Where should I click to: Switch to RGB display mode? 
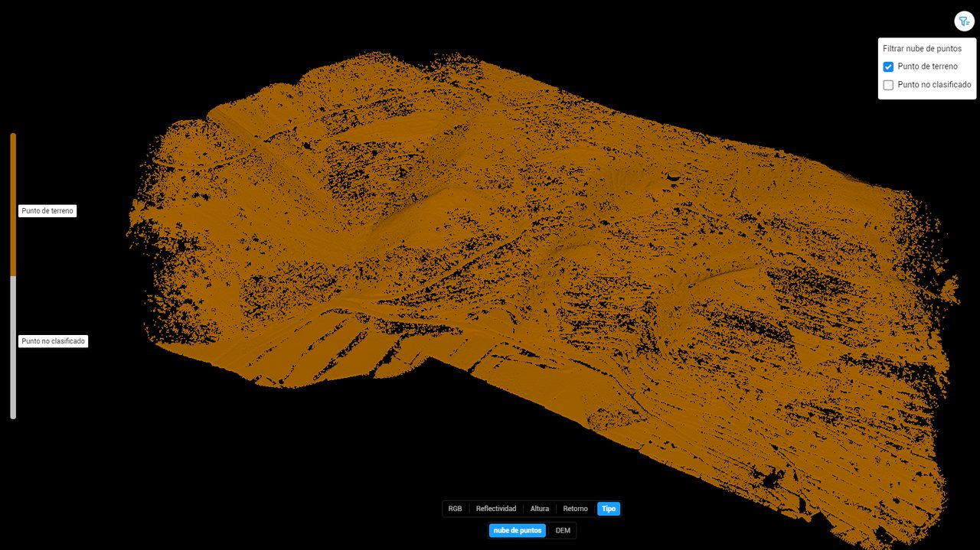(x=456, y=509)
